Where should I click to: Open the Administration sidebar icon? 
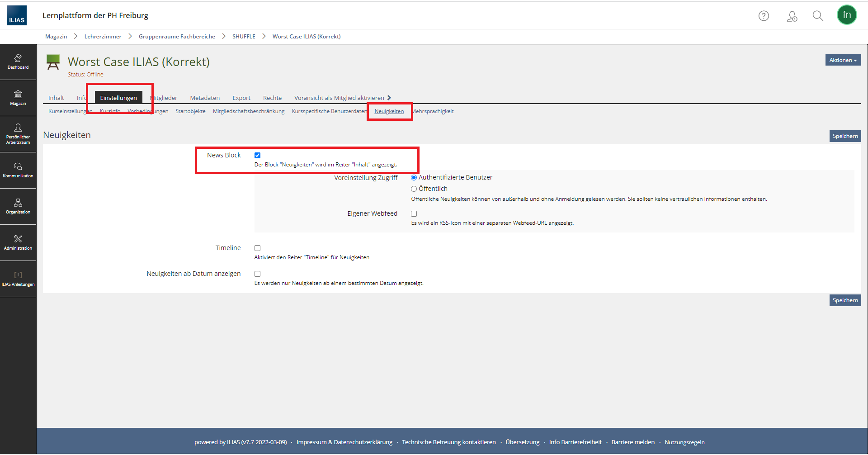(18, 242)
